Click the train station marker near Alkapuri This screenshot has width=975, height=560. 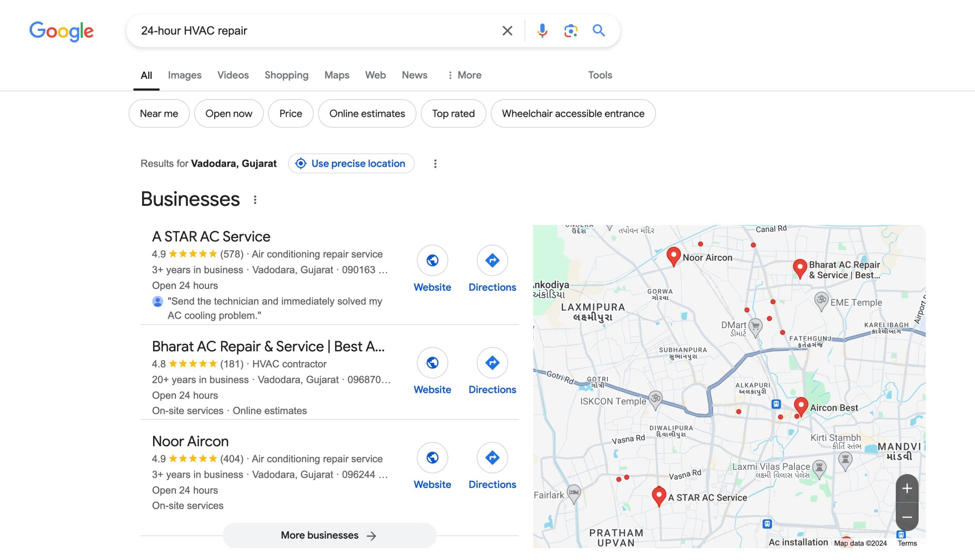(x=776, y=404)
